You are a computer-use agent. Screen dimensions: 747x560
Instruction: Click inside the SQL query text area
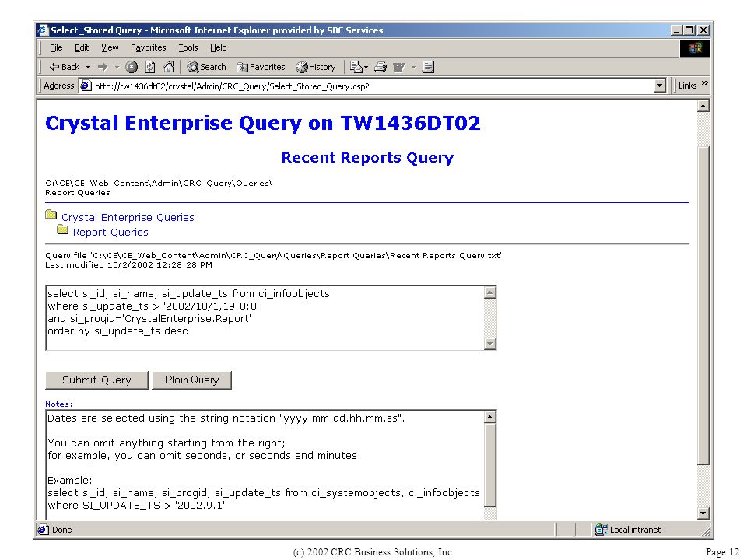click(x=265, y=318)
